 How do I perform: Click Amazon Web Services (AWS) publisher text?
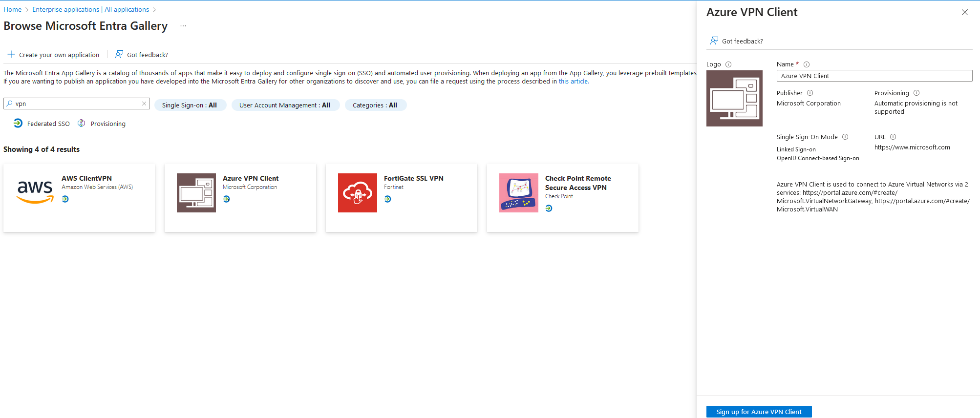tap(97, 187)
